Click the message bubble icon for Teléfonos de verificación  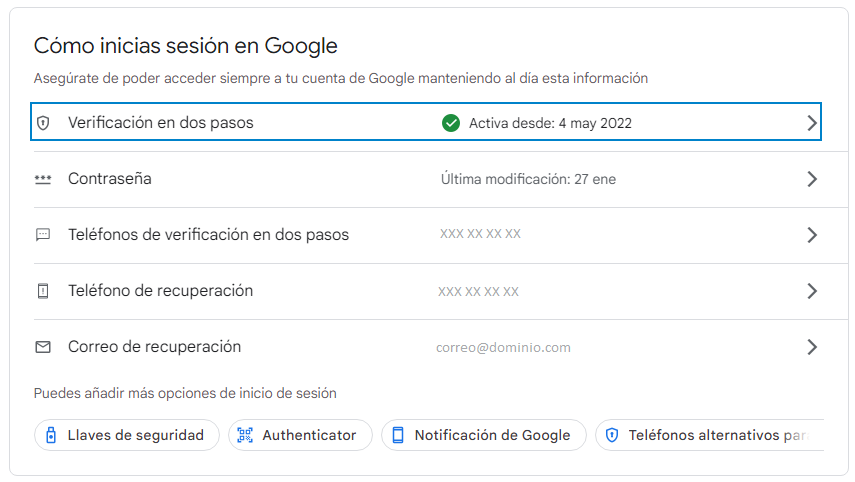tap(43, 235)
